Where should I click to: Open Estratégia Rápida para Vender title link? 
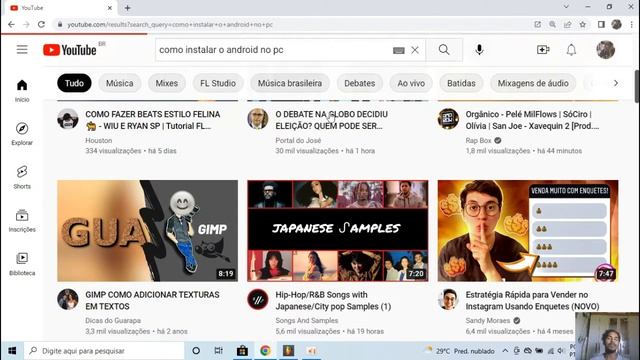click(532, 300)
